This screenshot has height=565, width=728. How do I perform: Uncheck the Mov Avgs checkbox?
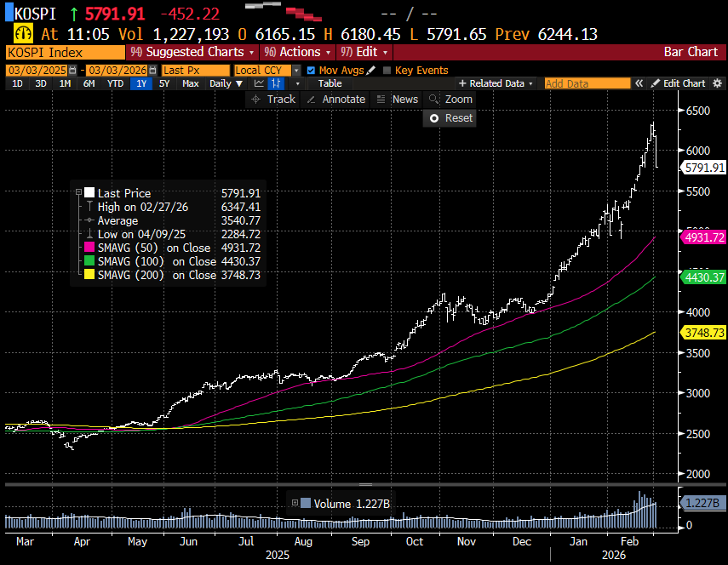click(311, 71)
